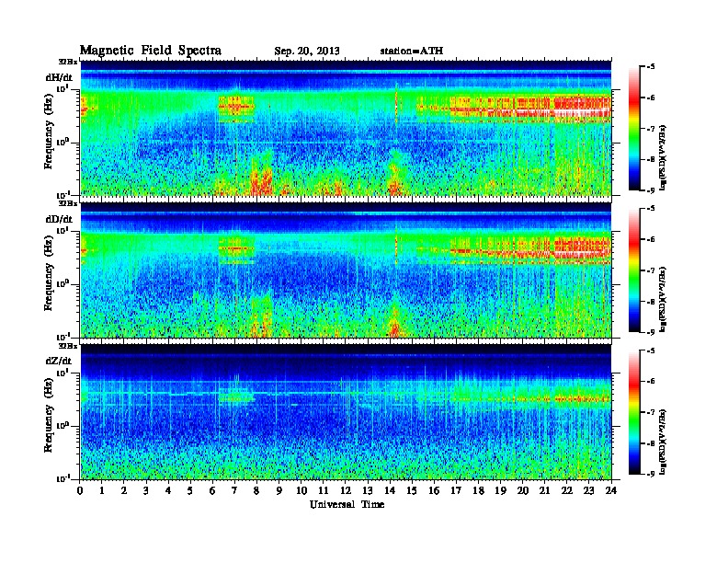Select the dH/dt panel label
The height and width of the screenshot is (563, 728).
tap(59, 77)
